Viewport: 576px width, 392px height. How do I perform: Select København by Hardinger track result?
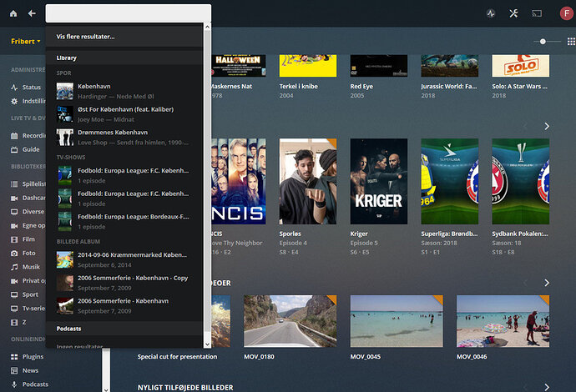coord(124,91)
